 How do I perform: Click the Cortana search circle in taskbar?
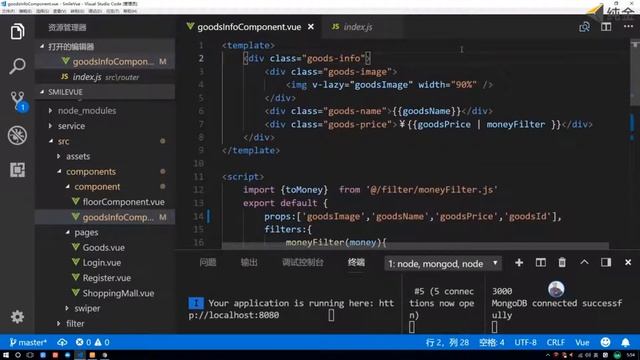tap(18, 355)
